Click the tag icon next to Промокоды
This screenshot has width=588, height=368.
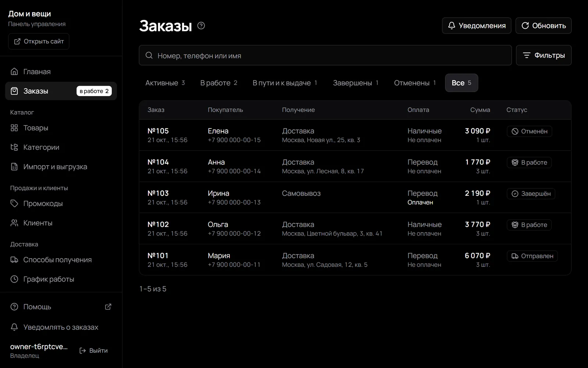coord(14,204)
